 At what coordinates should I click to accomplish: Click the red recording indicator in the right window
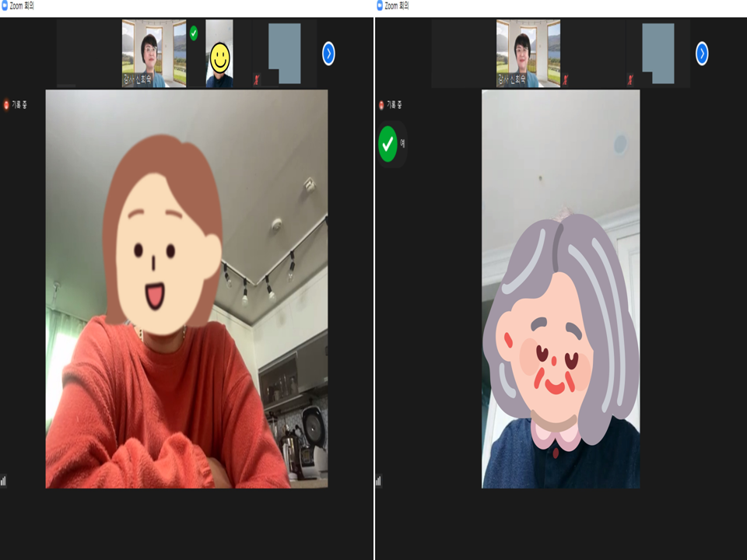pos(381,105)
